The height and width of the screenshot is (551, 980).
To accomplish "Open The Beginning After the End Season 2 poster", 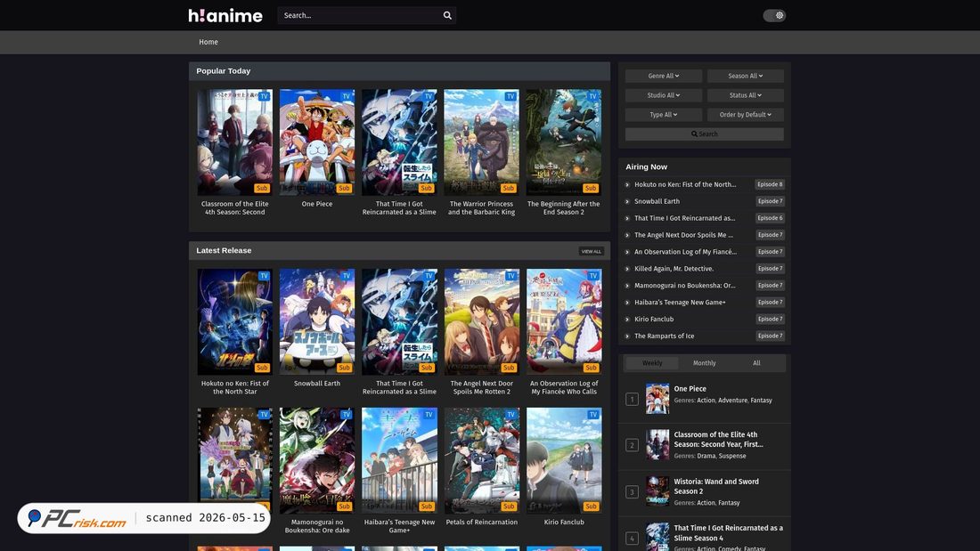I will click(564, 142).
